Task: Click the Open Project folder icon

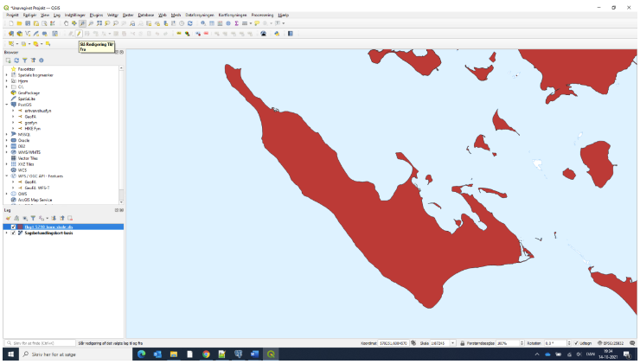Action: 19,23
